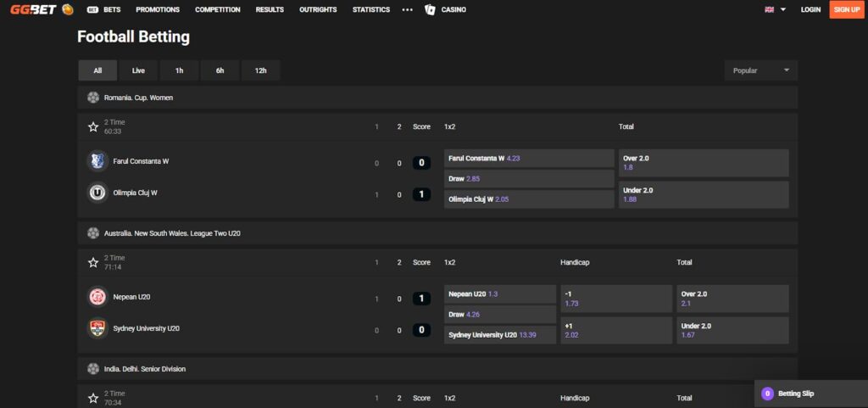Screen dimensions: 868x408
Task: Open India. Delhi. Senior Division league header
Action: (x=437, y=369)
